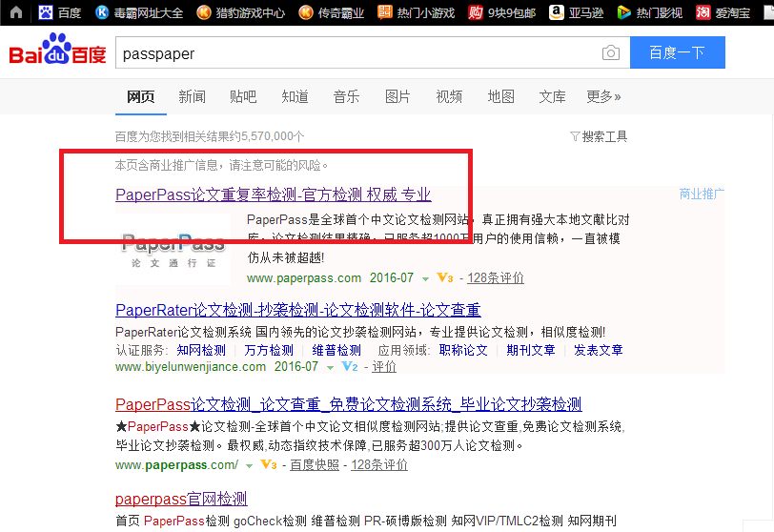Switch to the 地图 tab

tap(500, 96)
